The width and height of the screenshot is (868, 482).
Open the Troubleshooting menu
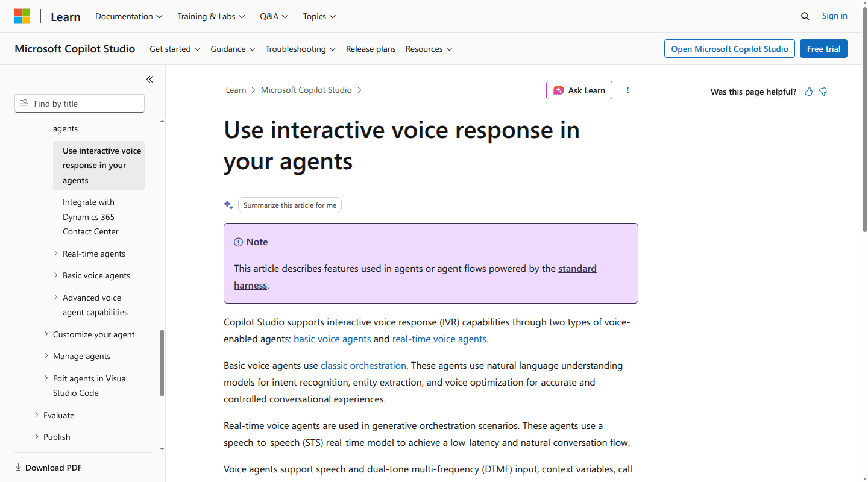301,49
